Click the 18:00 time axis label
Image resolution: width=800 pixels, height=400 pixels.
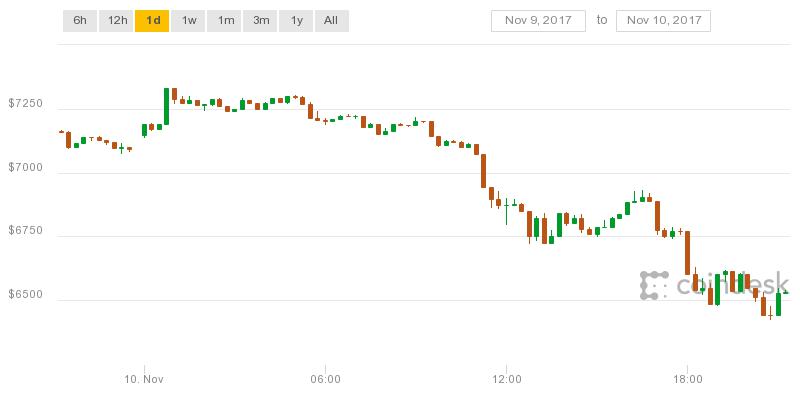[x=688, y=380]
